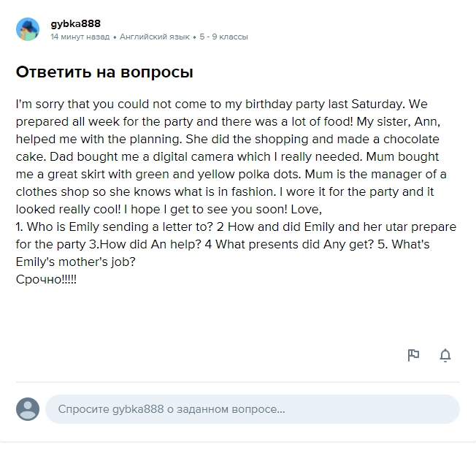The height and width of the screenshot is (453, 476).
Task: Click the gybka888 profile avatar
Action: [x=28, y=29]
